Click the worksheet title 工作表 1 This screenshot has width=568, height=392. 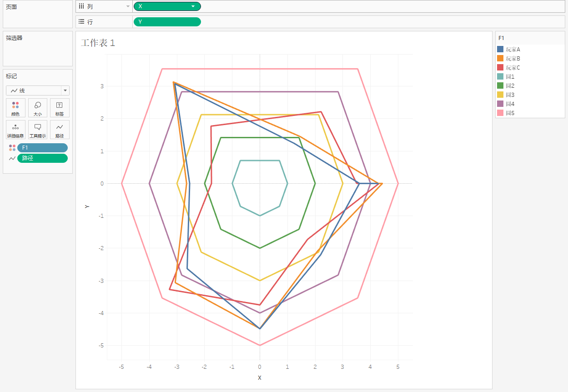[x=98, y=43]
